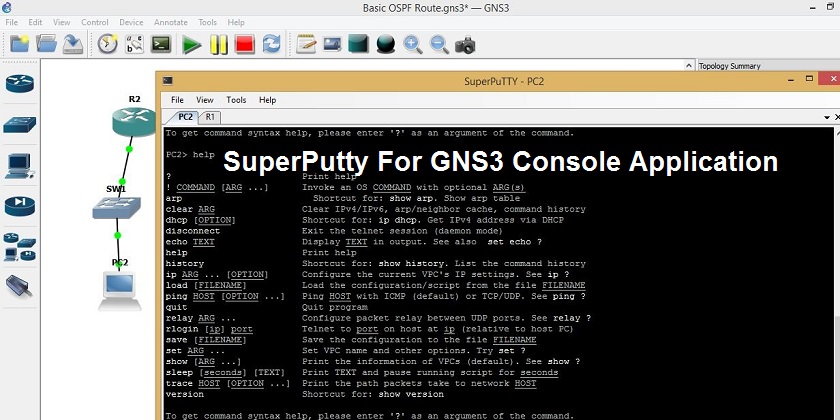The height and width of the screenshot is (420, 840).
Task: Click the Zoom in magnifier icon
Action: click(412, 44)
